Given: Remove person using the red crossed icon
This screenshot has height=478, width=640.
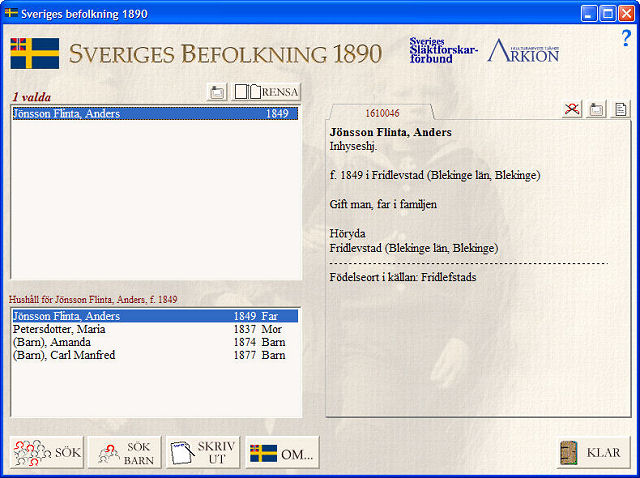Looking at the screenshot, I should click(572, 109).
